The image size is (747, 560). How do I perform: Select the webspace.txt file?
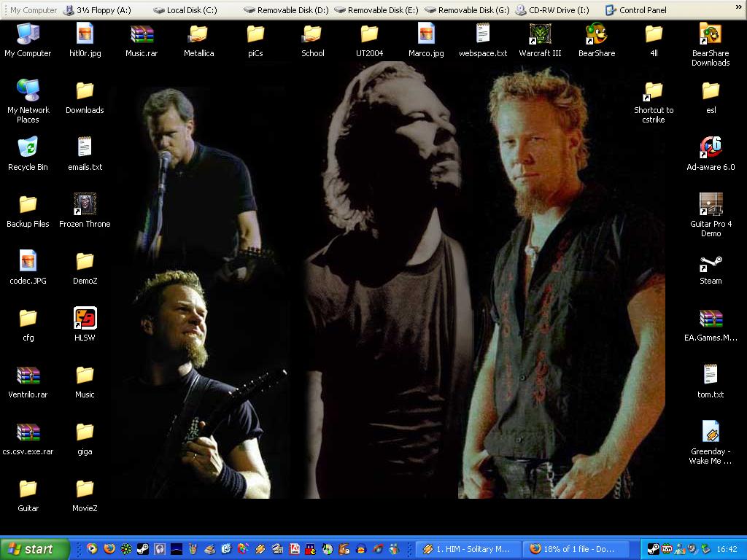click(x=483, y=35)
